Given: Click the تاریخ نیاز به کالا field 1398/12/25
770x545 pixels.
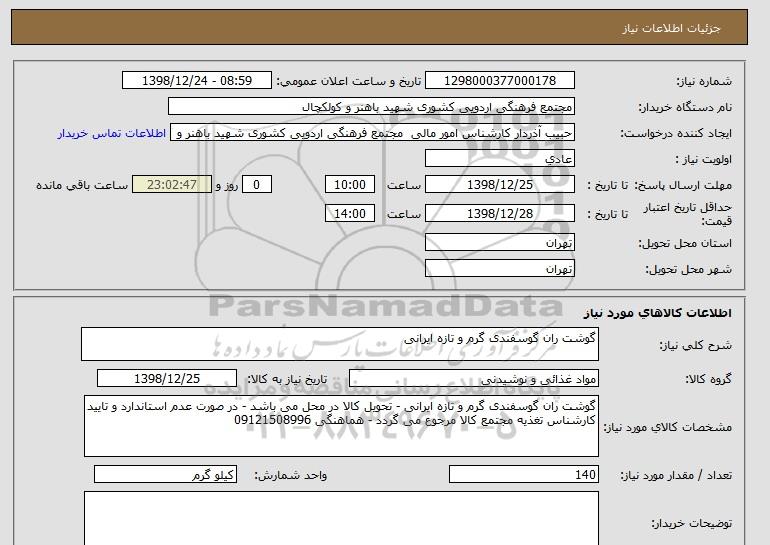Looking at the screenshot, I should (167, 379).
